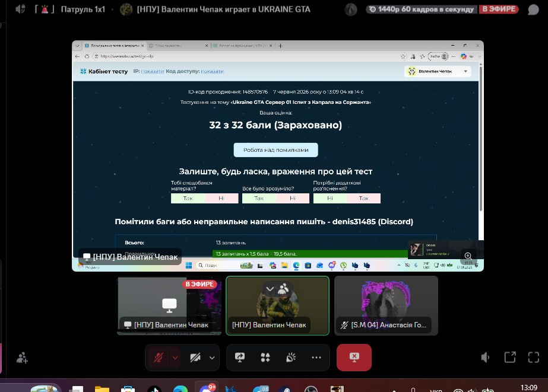The width and height of the screenshot is (548, 392).
Task: Click the Copilot icon in browser toolbar
Action: tap(464, 56)
